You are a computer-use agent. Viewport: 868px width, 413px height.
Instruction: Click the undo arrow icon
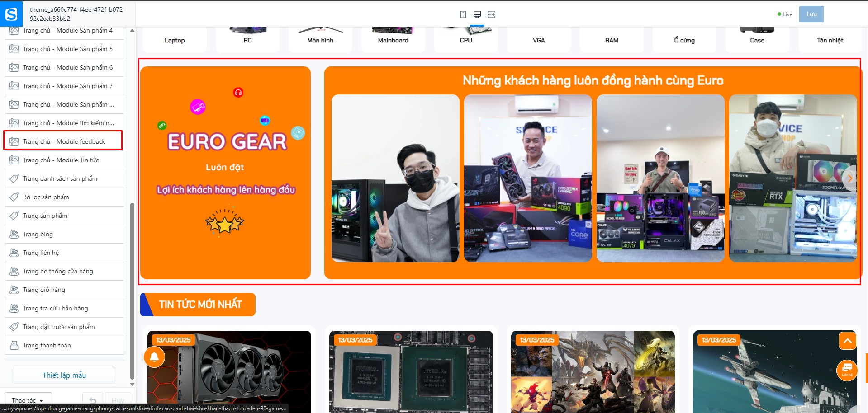click(93, 400)
